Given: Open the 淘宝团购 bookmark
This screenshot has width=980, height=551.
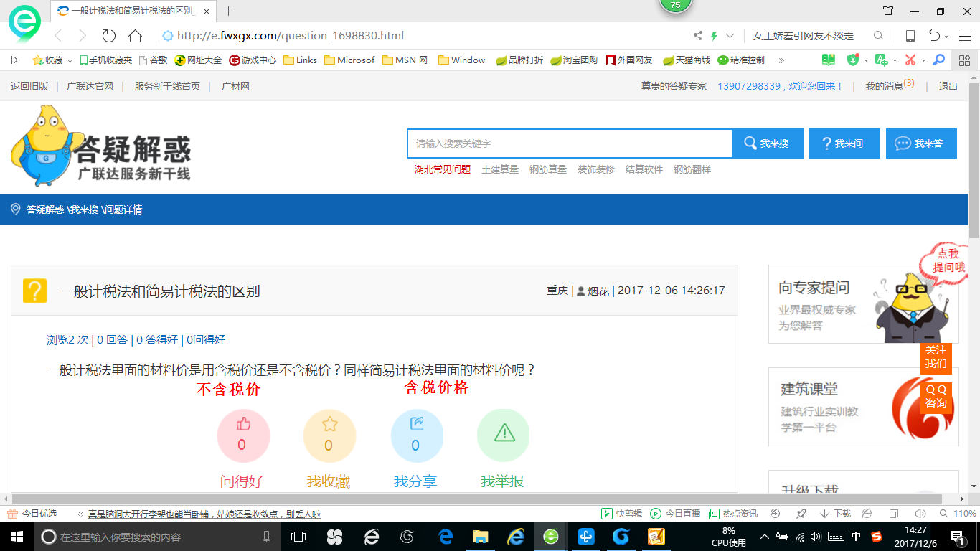Looking at the screenshot, I should click(x=574, y=60).
